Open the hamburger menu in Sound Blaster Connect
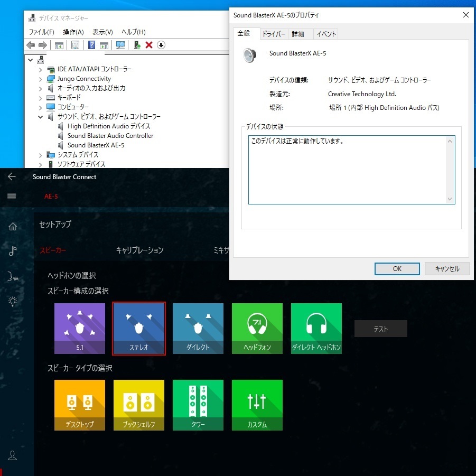The height and width of the screenshot is (476, 476). click(12, 196)
